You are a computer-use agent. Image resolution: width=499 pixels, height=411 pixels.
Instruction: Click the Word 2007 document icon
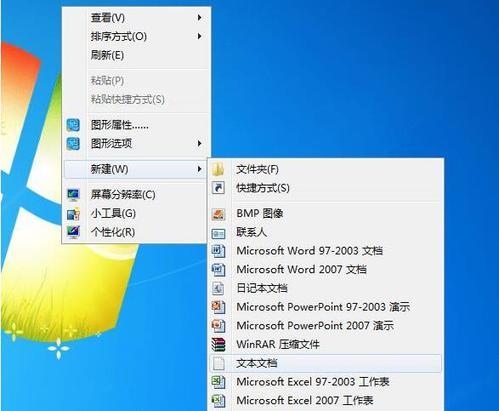(218, 269)
